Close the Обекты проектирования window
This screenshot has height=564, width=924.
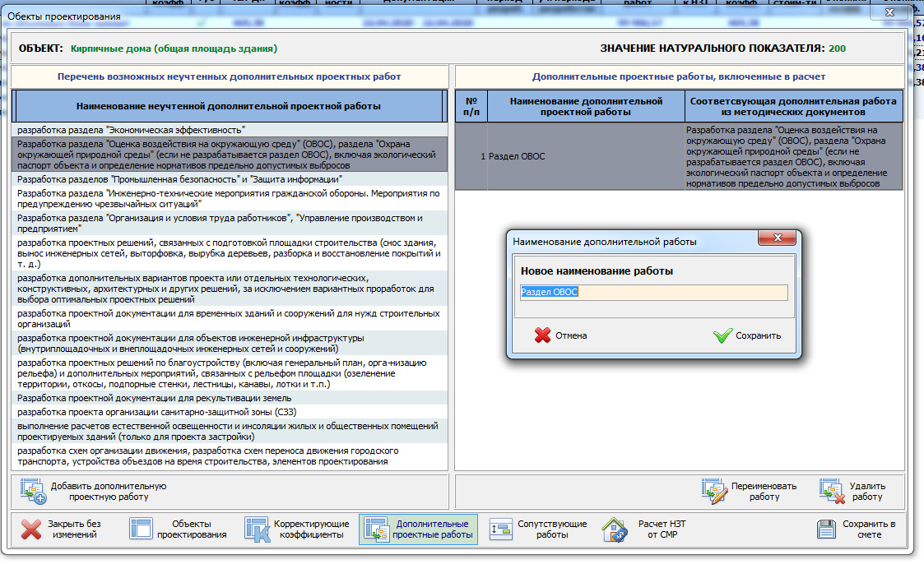tap(889, 12)
